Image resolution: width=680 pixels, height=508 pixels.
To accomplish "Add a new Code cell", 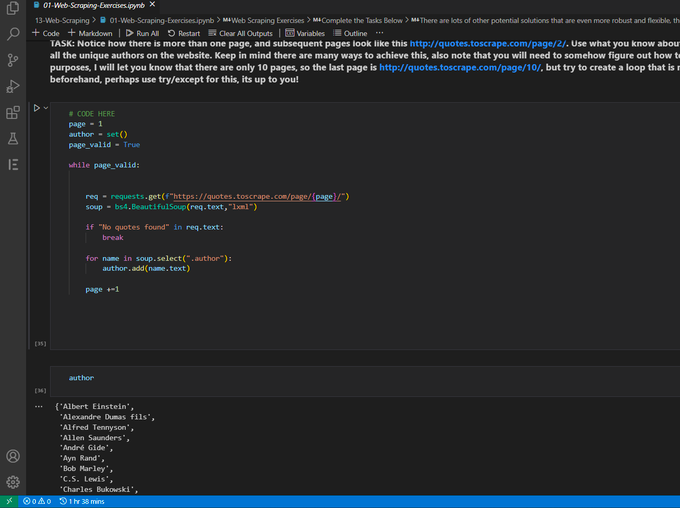I will pos(46,33).
